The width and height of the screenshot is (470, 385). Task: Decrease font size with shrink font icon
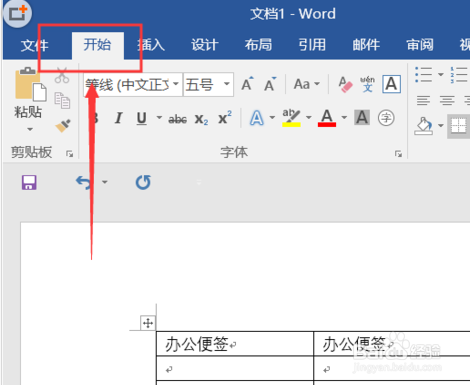270,84
